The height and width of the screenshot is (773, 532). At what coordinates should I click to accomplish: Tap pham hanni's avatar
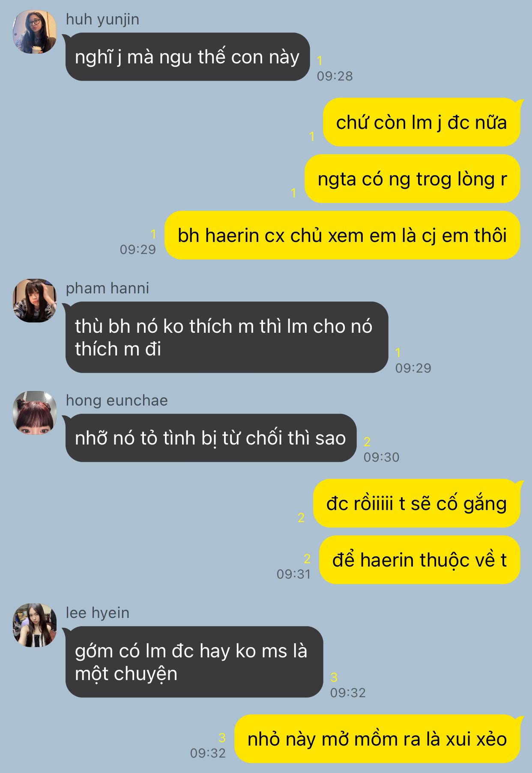click(x=35, y=301)
